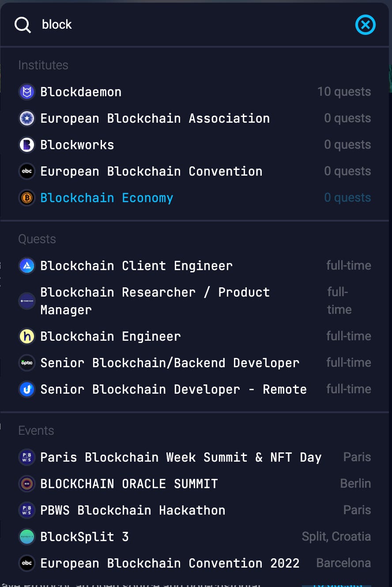Click the magnifying glass search icon

click(x=23, y=25)
